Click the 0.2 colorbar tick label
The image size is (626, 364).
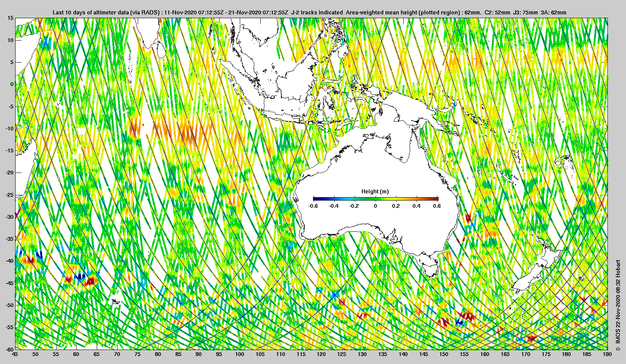click(396, 206)
